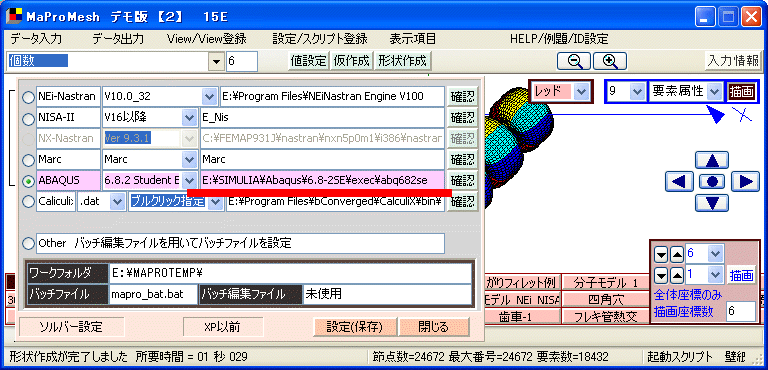Click the center dot view reset icon

pos(712,182)
